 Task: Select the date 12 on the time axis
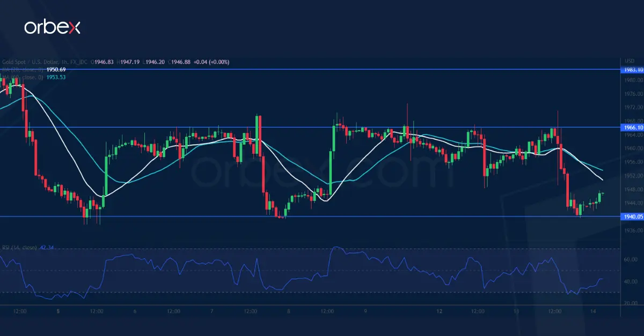[440, 310]
